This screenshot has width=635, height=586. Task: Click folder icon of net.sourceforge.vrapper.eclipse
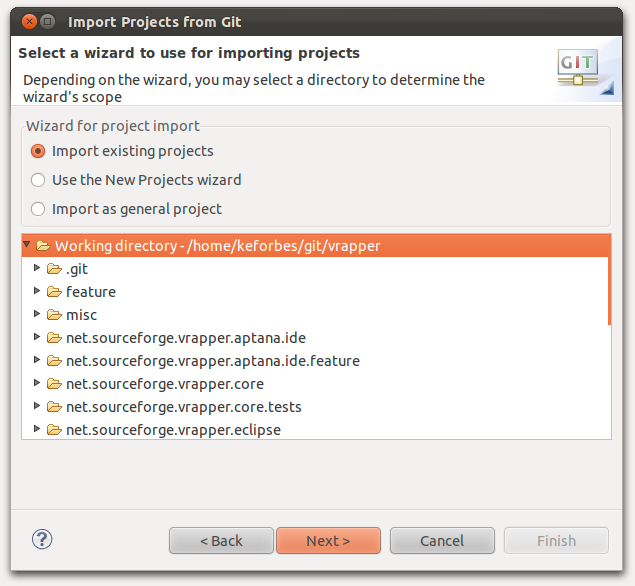tap(54, 430)
